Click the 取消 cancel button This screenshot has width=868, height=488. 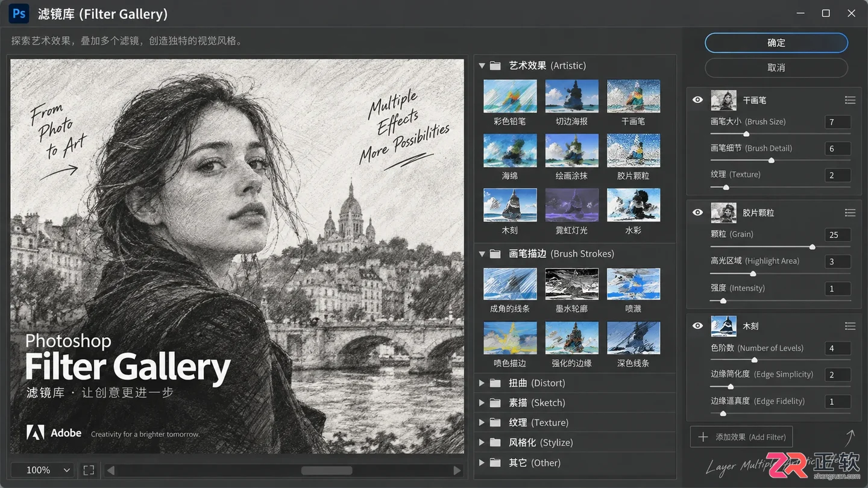coord(776,67)
